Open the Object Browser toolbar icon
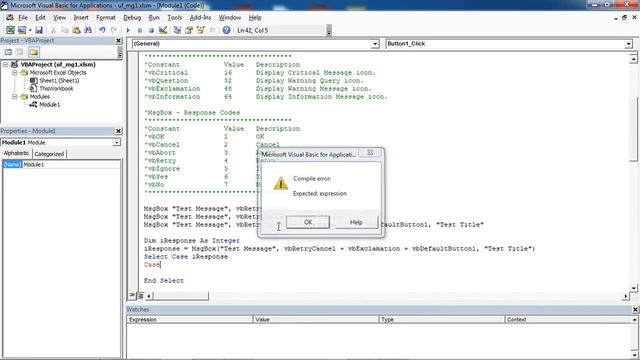 click(200, 30)
